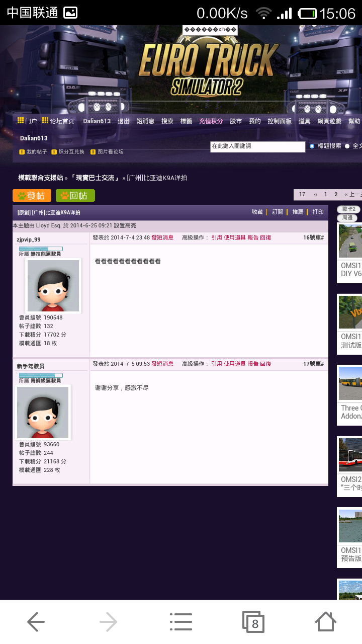Click Dalian613 in navigation bar
The height and width of the screenshot is (644, 362).
pyautogui.click(x=97, y=121)
